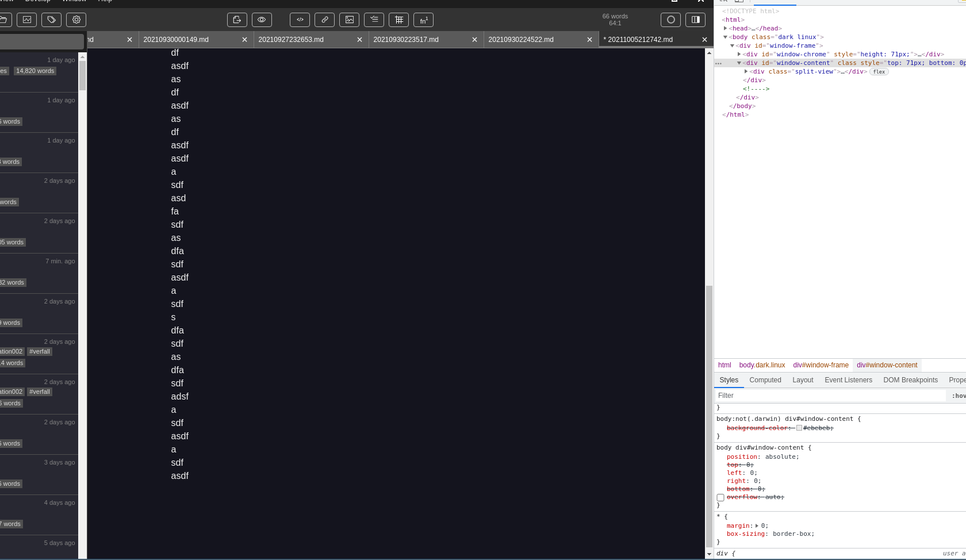Click the editor vertical scrollbar thumb

(709, 417)
